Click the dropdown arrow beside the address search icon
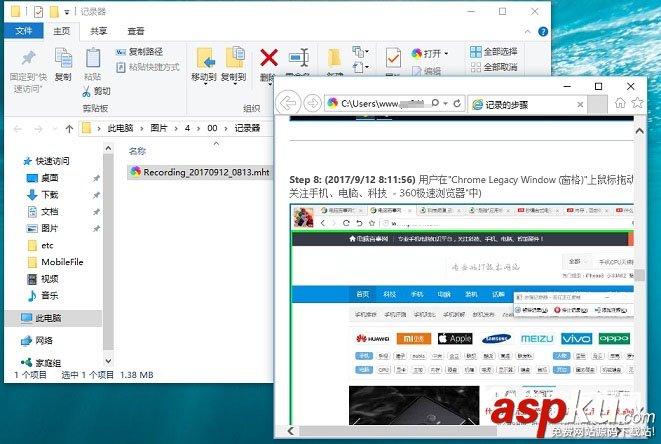Viewport: 661px width, 444px height. coord(445,104)
